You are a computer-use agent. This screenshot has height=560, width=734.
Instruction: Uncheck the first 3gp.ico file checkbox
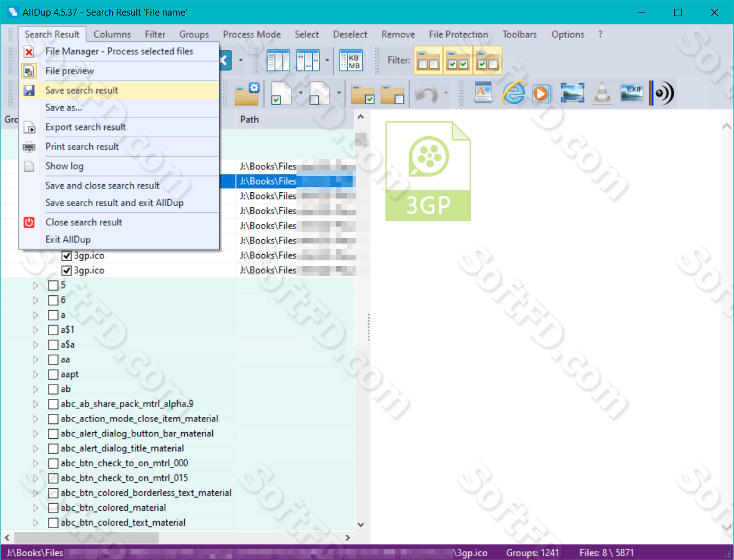66,256
